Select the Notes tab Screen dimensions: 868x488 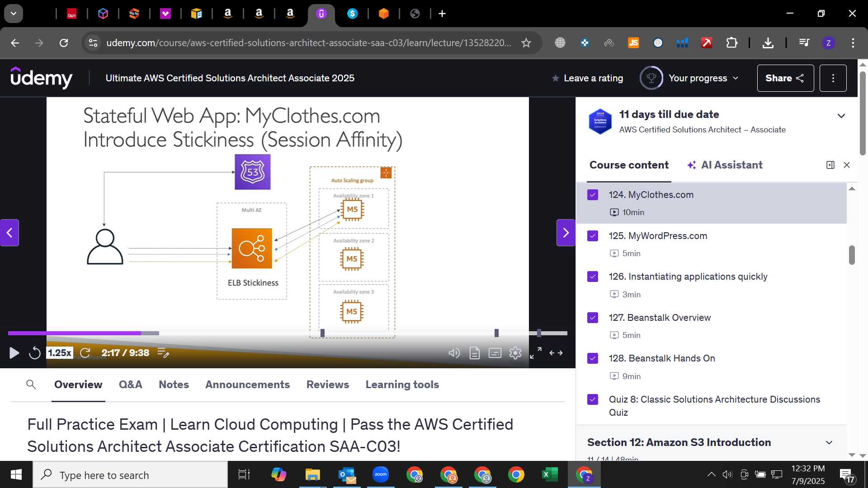point(174,385)
